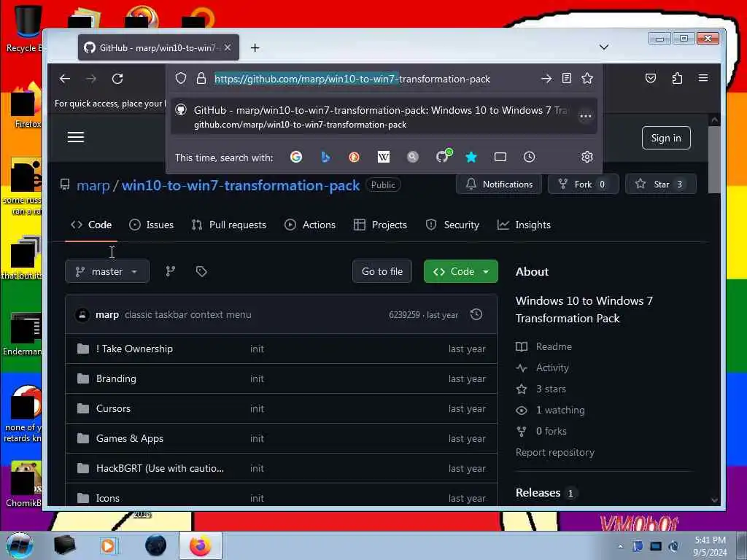747x560 pixels.
Task: Expand the master branch dropdown
Action: pyautogui.click(x=107, y=271)
